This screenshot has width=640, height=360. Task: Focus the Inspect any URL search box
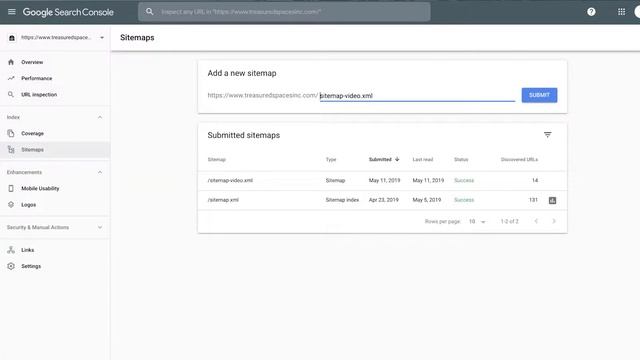(284, 12)
